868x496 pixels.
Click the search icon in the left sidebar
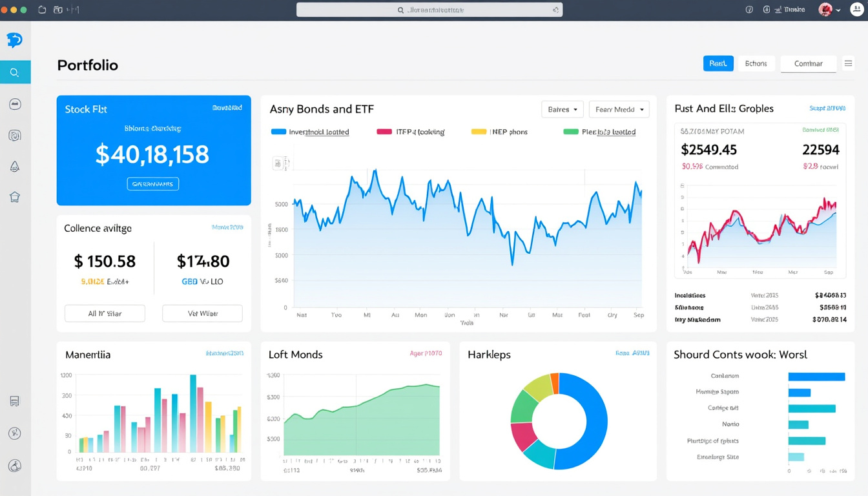15,72
